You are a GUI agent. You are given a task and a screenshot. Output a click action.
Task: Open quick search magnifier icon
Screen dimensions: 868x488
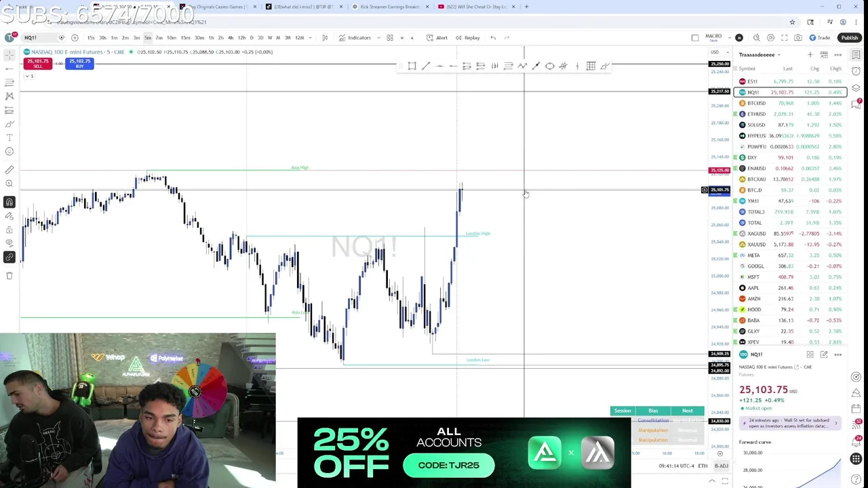(x=755, y=37)
